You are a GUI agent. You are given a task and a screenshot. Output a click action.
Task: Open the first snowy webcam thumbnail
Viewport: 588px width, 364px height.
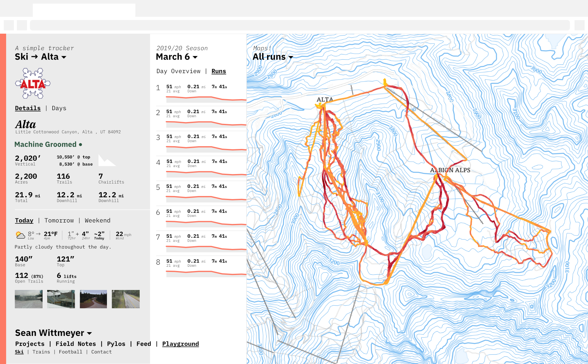click(x=29, y=299)
